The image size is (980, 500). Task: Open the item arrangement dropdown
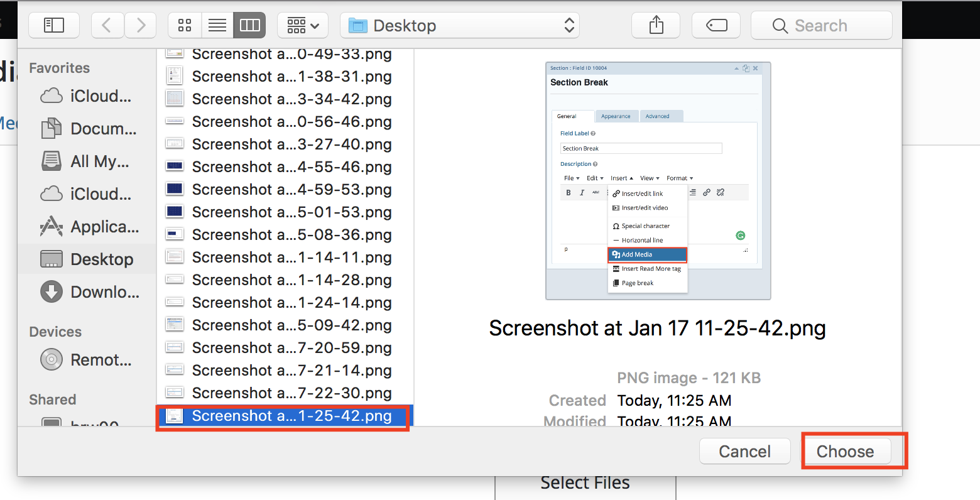[x=303, y=25]
